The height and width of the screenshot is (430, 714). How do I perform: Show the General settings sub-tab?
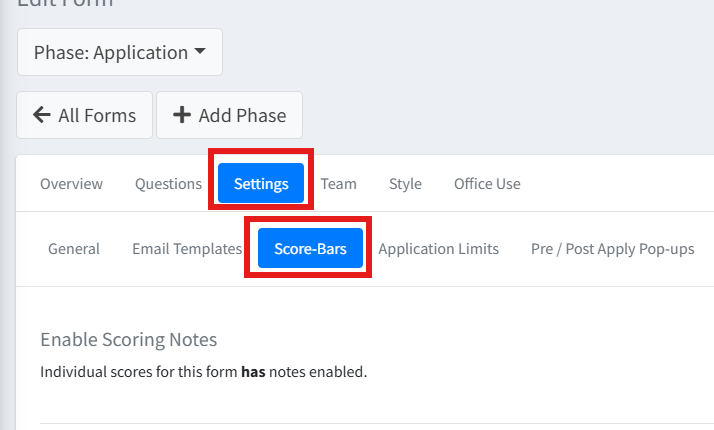click(74, 249)
